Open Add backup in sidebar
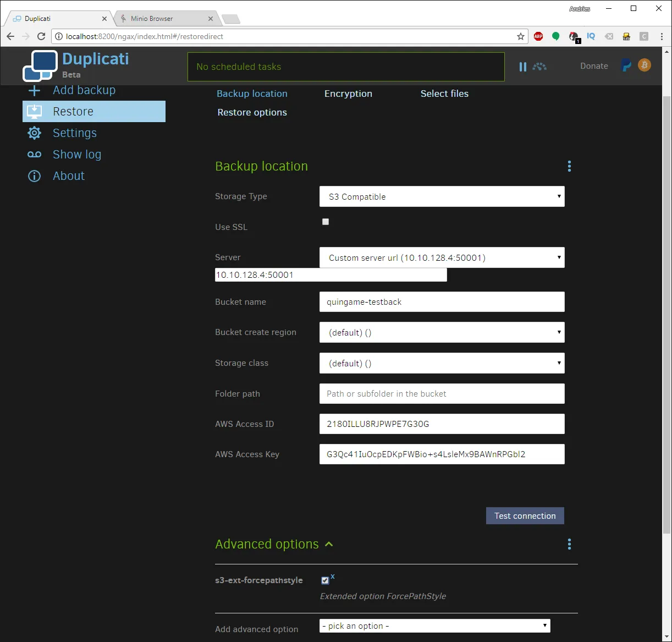The height and width of the screenshot is (642, 672). click(x=84, y=90)
